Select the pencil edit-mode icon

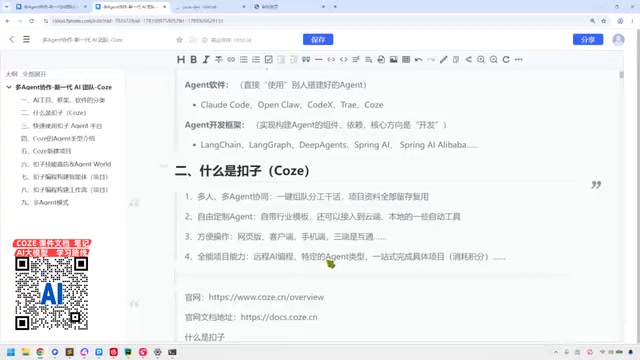pyautogui.click(x=444, y=60)
